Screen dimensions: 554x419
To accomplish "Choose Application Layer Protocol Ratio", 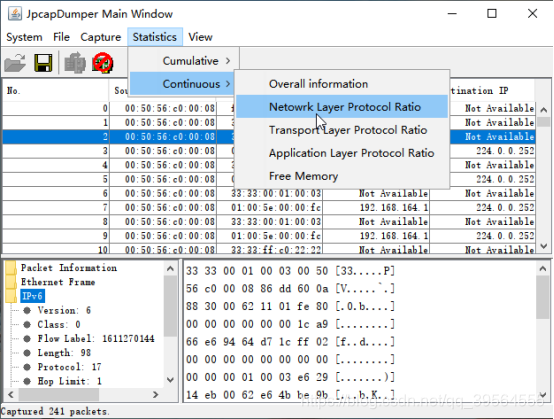I will coord(342,153).
